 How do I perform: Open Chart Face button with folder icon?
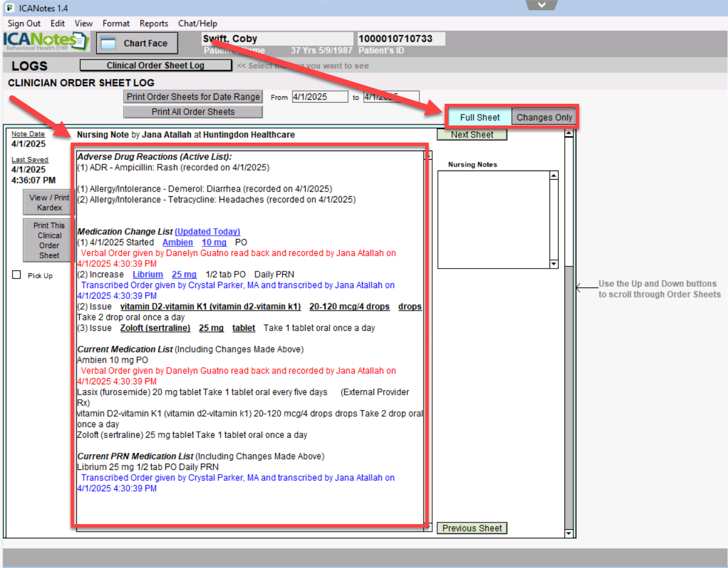(x=137, y=43)
